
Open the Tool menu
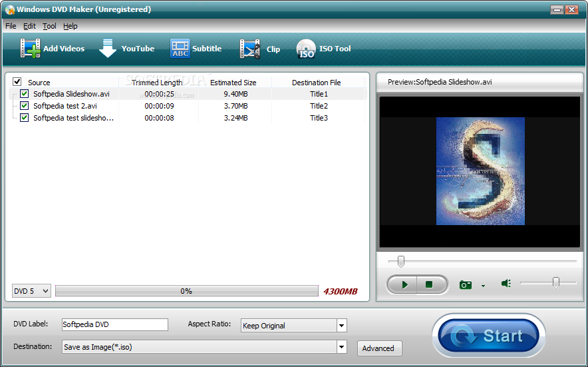(49, 26)
